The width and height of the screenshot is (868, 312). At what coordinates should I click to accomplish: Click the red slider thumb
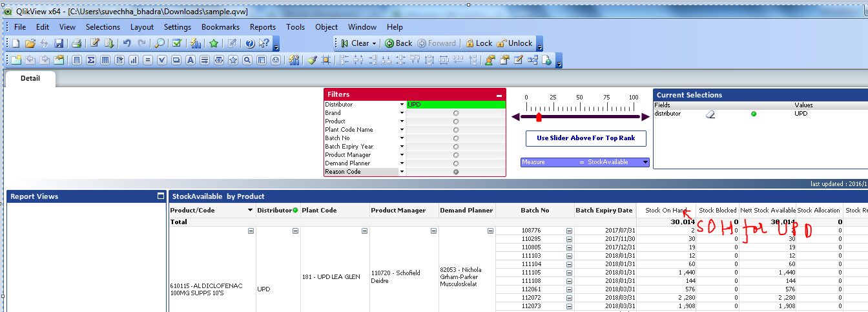tap(539, 117)
